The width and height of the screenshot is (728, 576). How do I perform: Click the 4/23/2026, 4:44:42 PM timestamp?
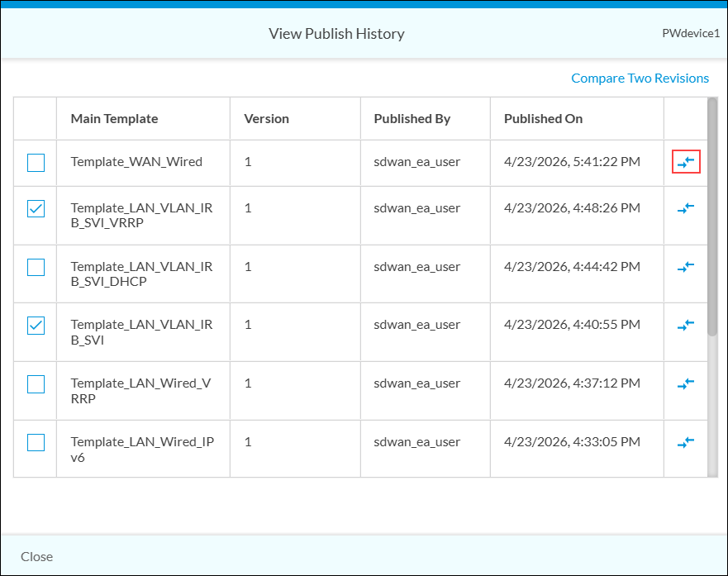pyautogui.click(x=572, y=266)
